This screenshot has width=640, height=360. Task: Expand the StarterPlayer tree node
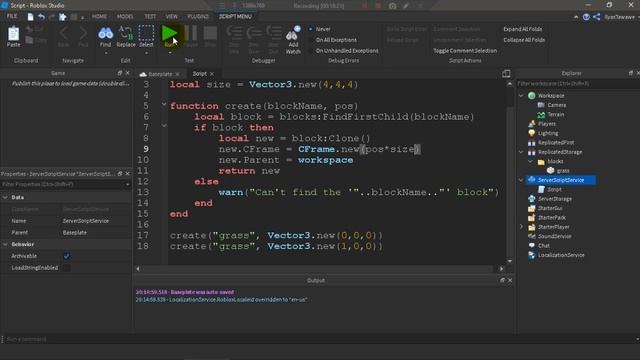click(521, 227)
